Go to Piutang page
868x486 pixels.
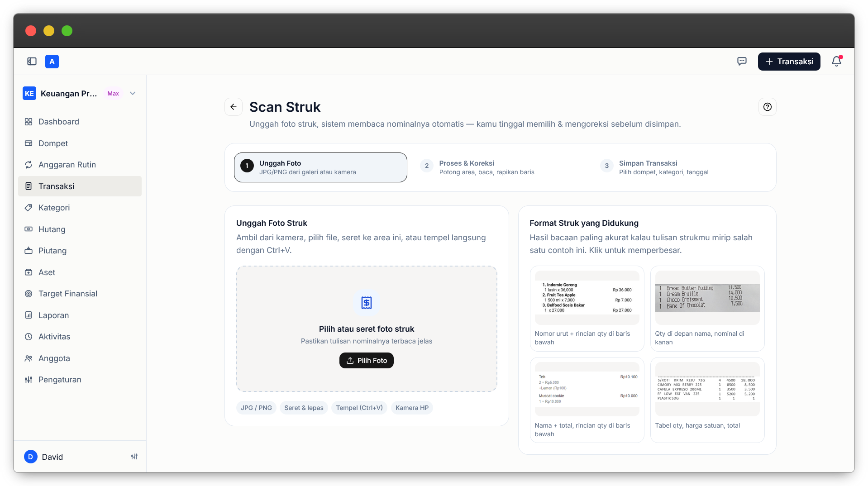[80, 251]
